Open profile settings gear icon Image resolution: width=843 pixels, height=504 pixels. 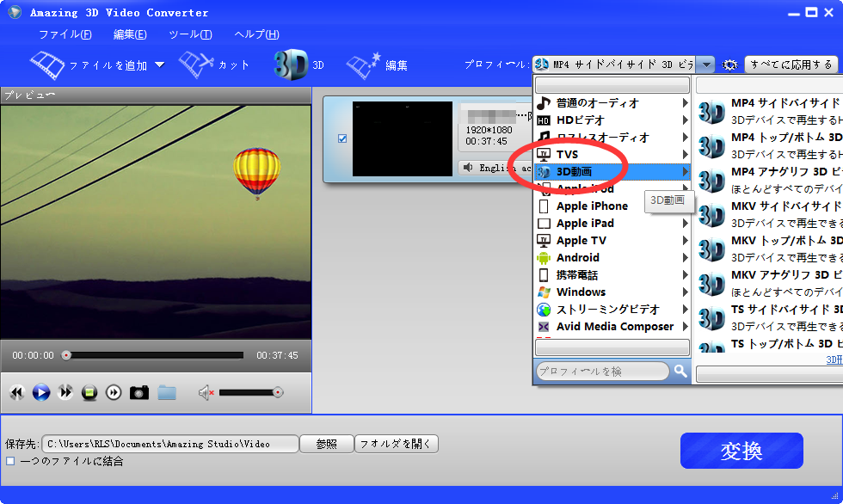[730, 65]
